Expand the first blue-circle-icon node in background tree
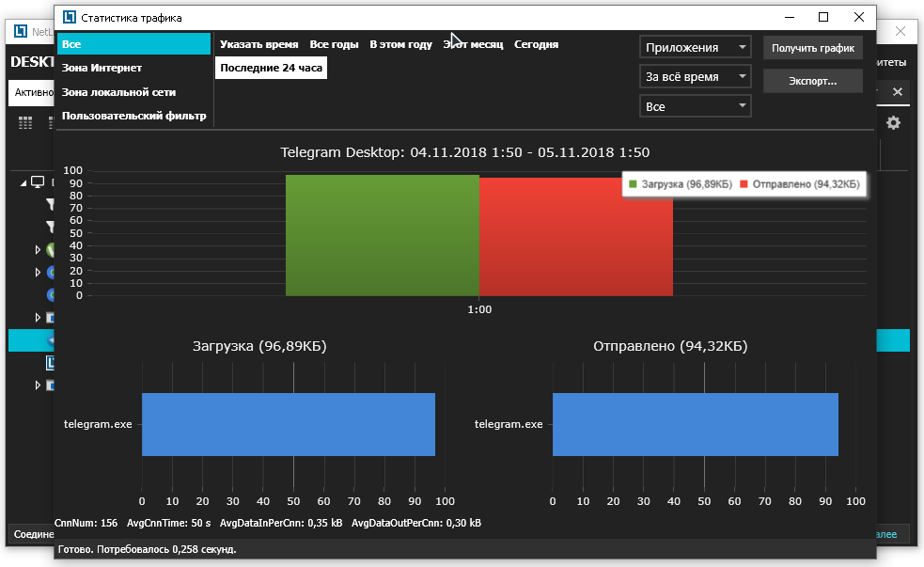This screenshot has height=567, width=924. (x=38, y=273)
